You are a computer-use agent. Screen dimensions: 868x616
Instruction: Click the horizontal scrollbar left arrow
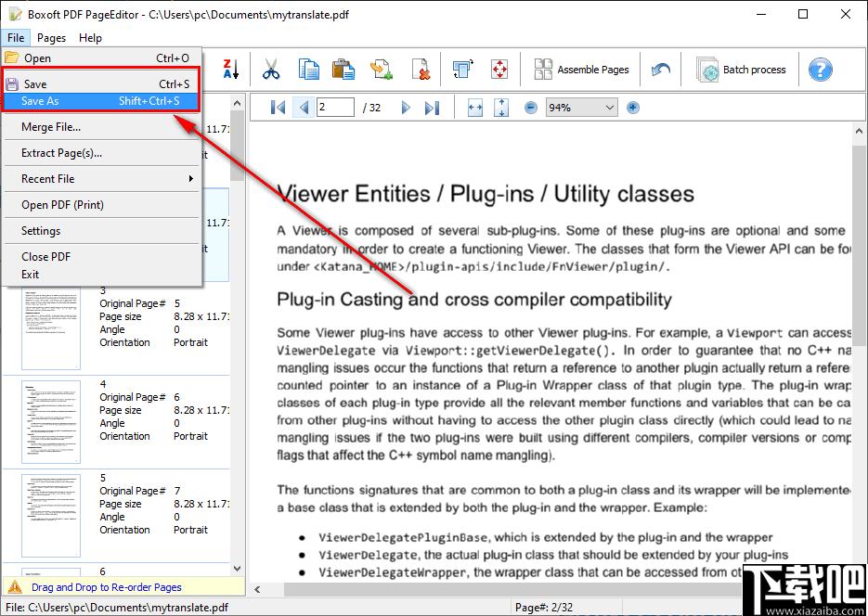(x=257, y=589)
